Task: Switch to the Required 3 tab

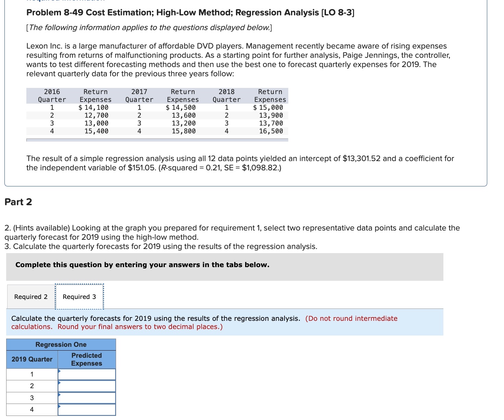Action: [x=79, y=296]
